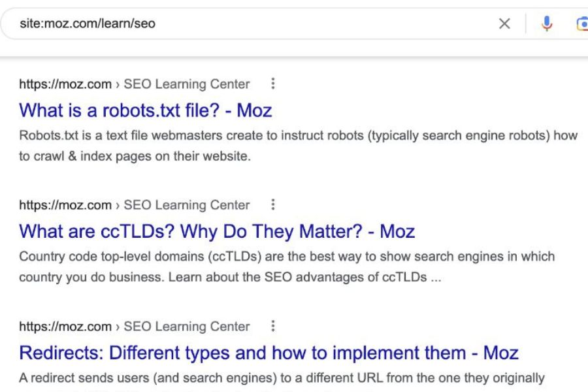Open "What is a robots.txt file? - Moz"
The image size is (588, 392).
146,110
